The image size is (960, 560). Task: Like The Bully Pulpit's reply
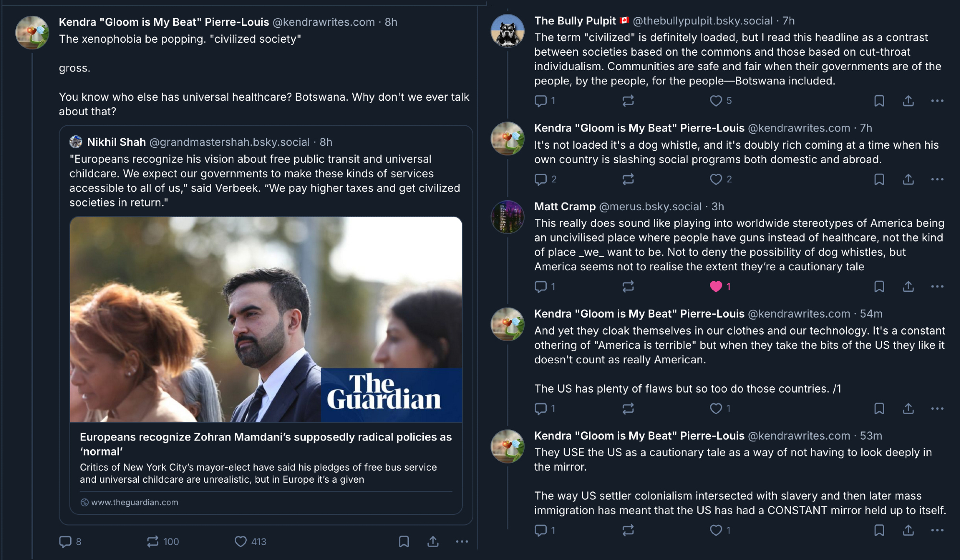pyautogui.click(x=716, y=101)
